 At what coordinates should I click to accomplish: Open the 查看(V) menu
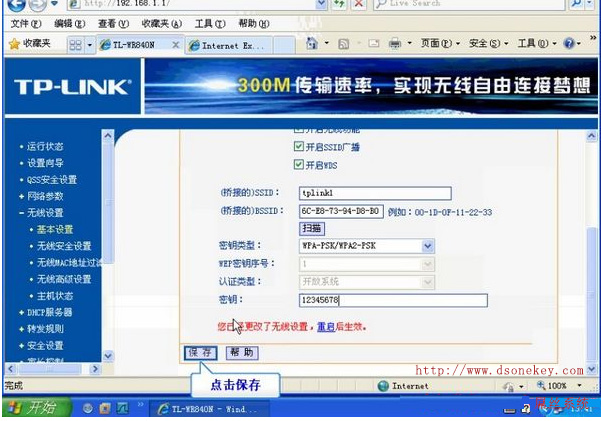pos(113,24)
